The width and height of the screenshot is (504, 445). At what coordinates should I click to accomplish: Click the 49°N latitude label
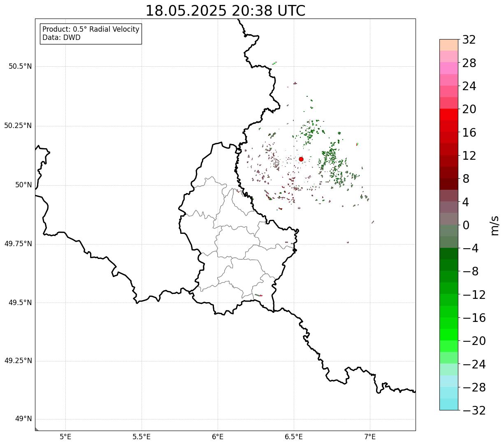click(x=23, y=419)
